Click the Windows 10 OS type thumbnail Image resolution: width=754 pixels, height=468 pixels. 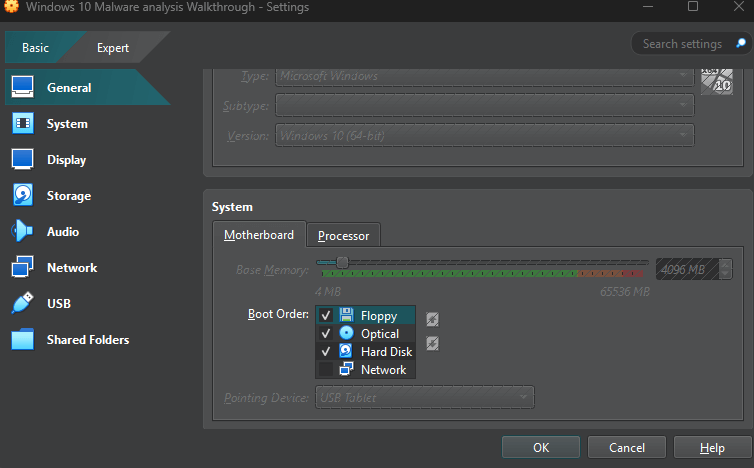[x=716, y=82]
